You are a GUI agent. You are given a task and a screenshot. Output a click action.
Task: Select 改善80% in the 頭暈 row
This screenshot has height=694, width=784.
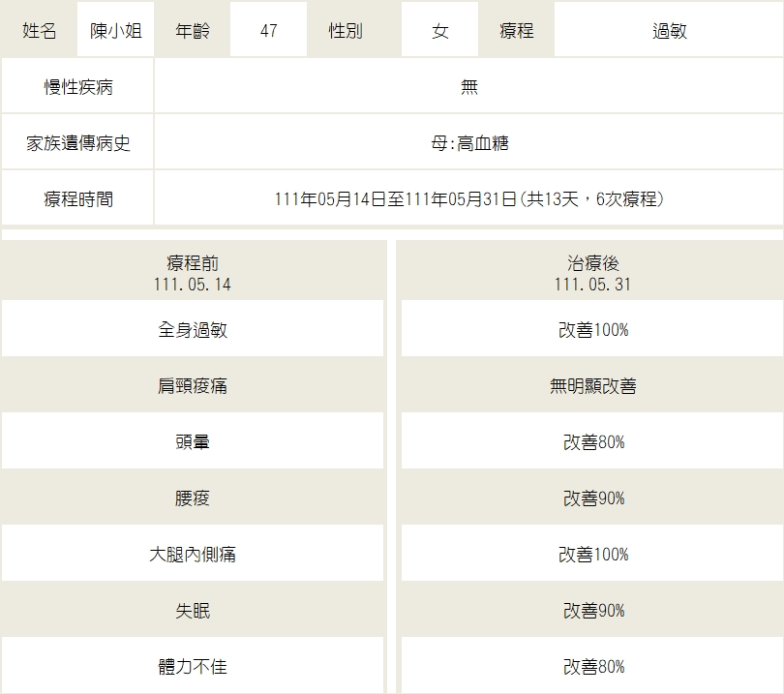tap(592, 441)
